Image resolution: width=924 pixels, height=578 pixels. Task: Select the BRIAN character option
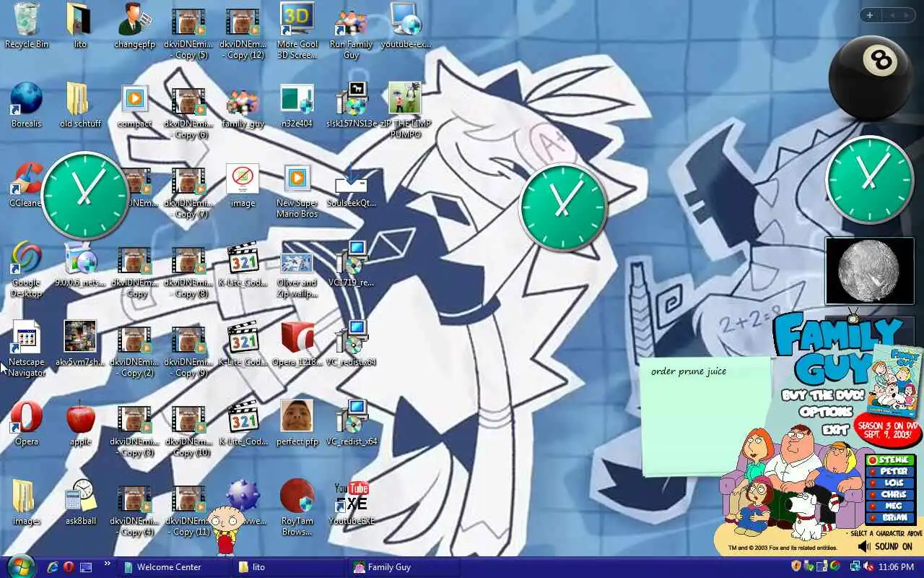tap(891, 518)
